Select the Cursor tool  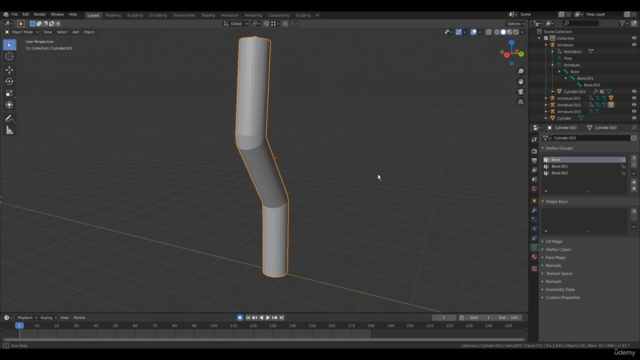click(x=9, y=56)
